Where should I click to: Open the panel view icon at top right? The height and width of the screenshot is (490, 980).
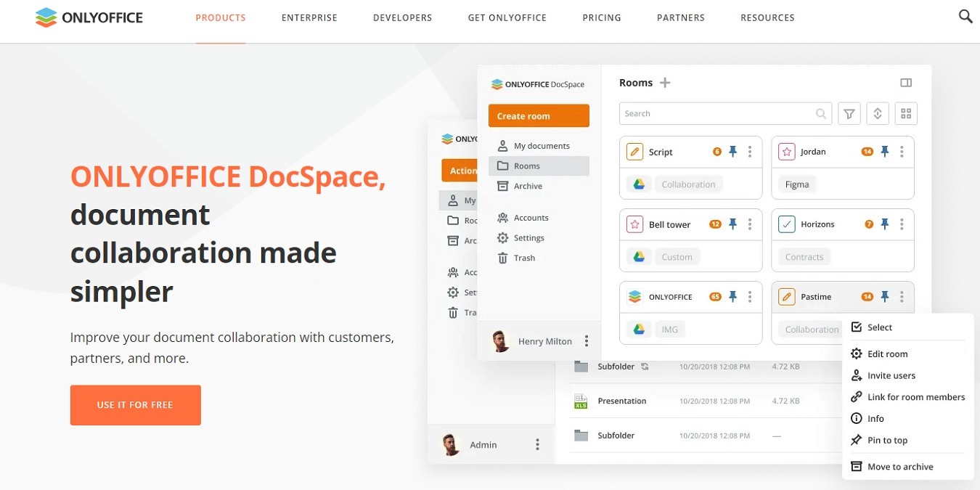pos(906,82)
